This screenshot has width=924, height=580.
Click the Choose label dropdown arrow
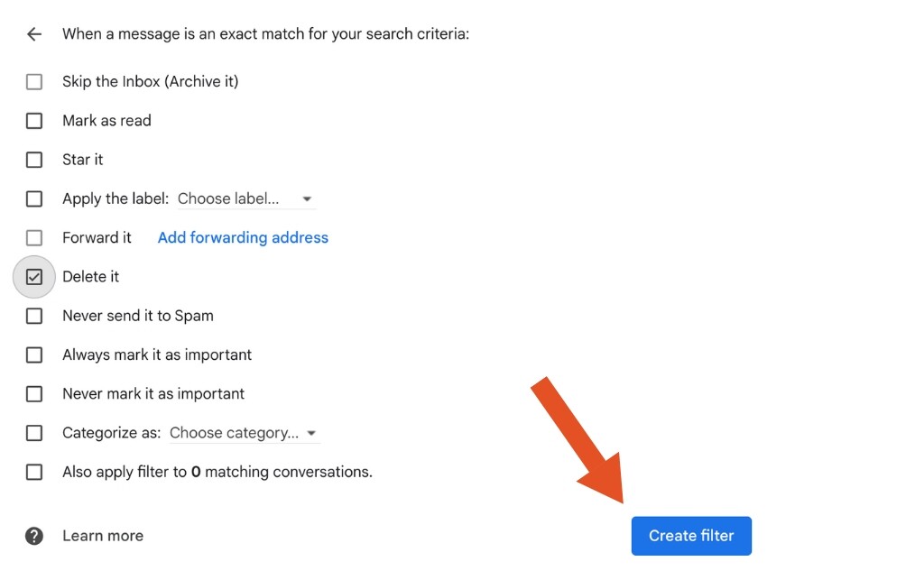307,199
